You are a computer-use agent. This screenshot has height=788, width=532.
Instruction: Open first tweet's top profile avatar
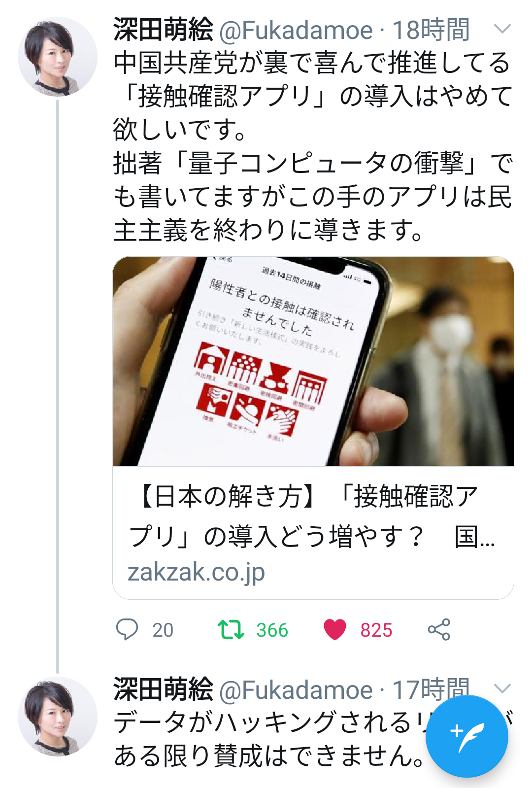pyautogui.click(x=58, y=57)
